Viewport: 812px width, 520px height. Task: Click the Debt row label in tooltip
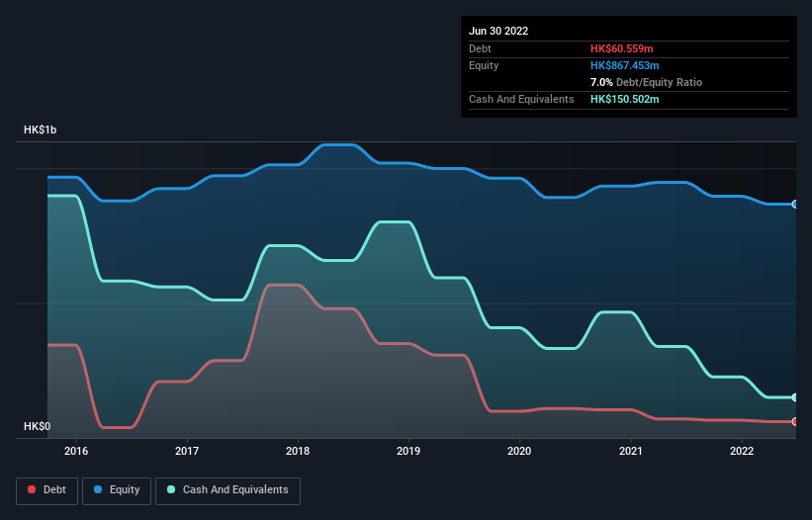pos(480,48)
